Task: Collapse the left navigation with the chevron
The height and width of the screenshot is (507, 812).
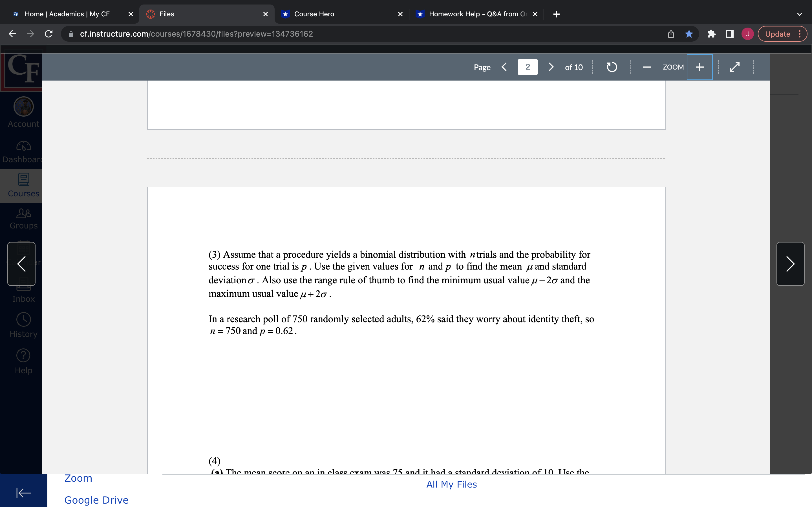Action: [21, 264]
